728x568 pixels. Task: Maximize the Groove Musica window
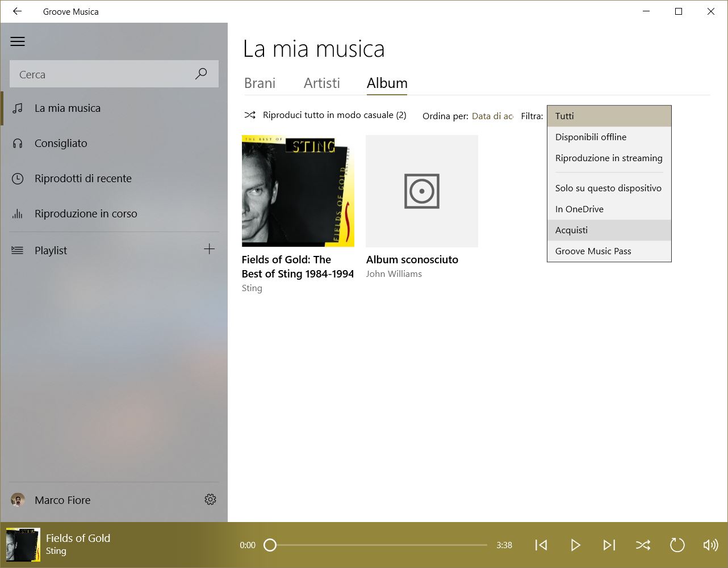[x=679, y=11]
